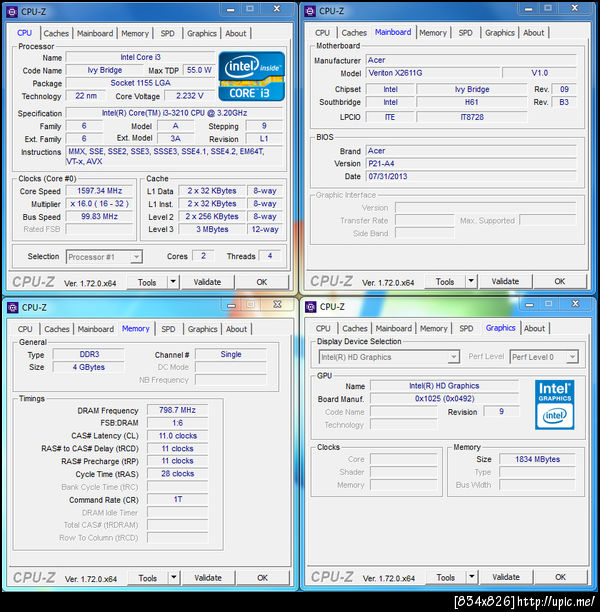Screen dimensions: 600x612
Task: Click OK button in Memory window
Action: (263, 578)
